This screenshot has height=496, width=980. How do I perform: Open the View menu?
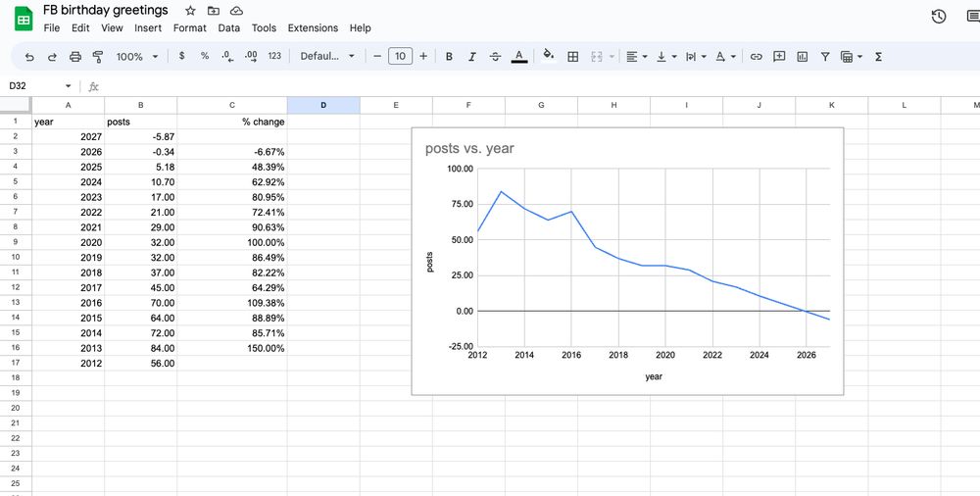[x=112, y=28]
